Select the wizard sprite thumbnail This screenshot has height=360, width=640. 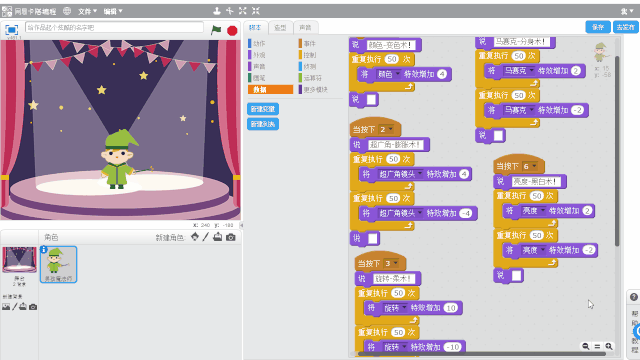point(58,264)
